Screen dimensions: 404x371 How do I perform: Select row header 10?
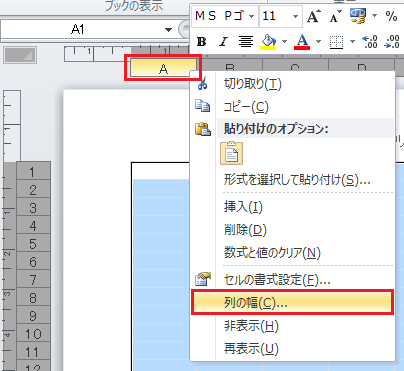click(33, 333)
